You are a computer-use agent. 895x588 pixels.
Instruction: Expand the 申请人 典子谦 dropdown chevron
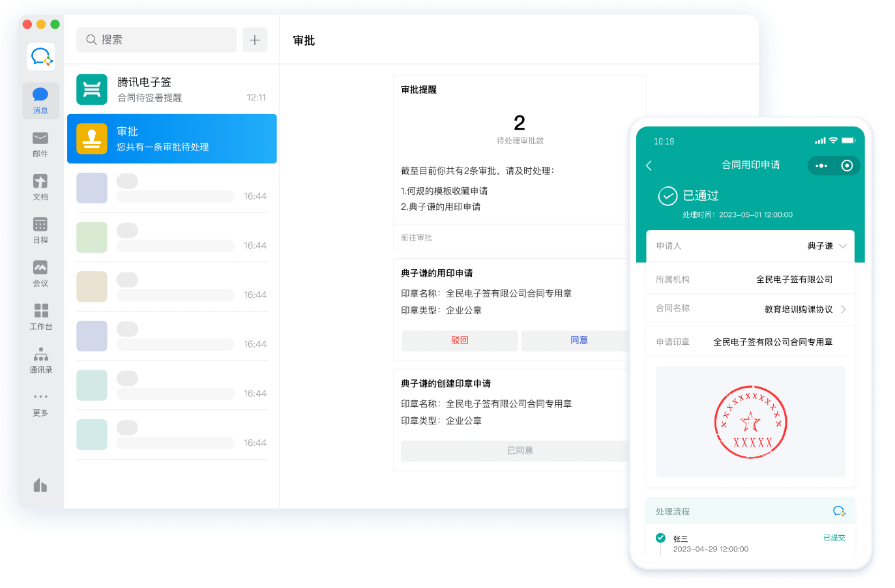point(843,246)
